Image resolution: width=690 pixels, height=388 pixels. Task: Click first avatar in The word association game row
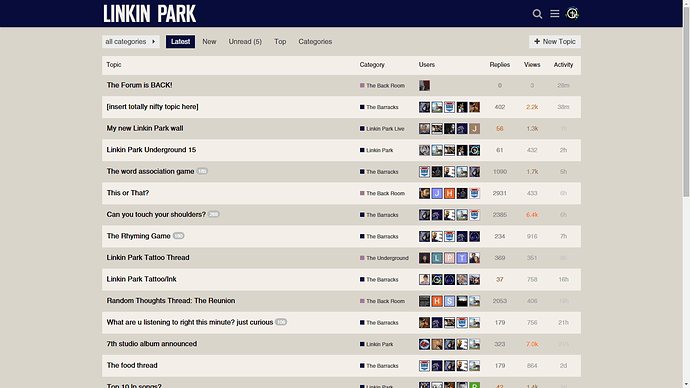424,172
